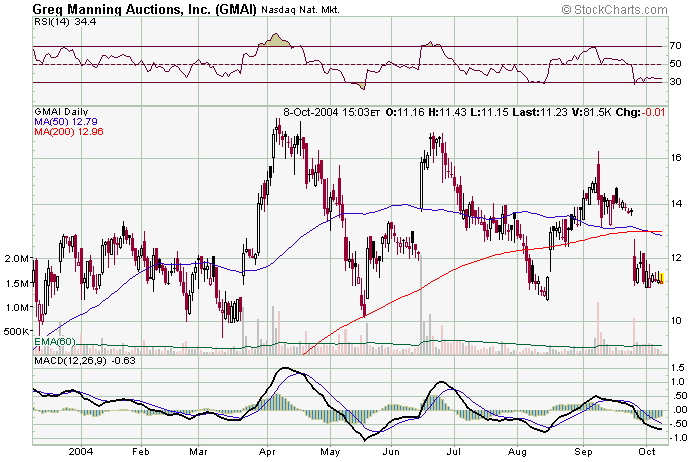Screen dimensions: 700x462
Task: Click the MACD axis label 1.0
Action: [x=678, y=382]
